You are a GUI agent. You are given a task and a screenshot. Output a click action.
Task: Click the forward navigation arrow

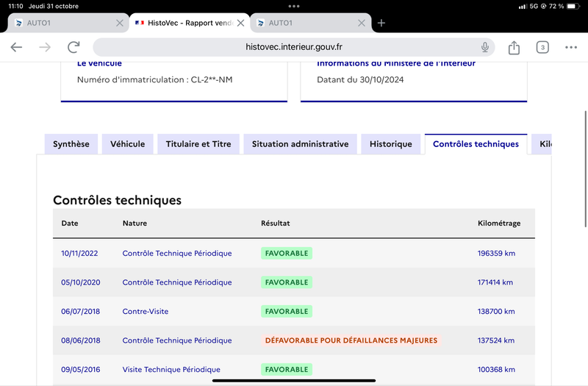pyautogui.click(x=45, y=47)
